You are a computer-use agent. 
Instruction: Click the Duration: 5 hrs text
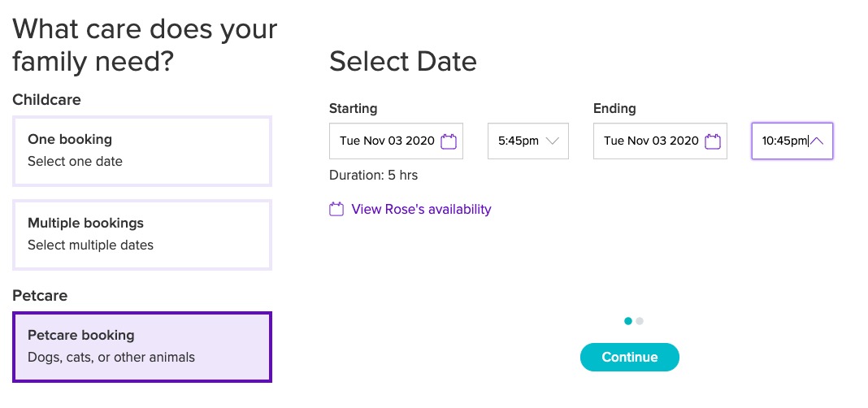pos(374,176)
